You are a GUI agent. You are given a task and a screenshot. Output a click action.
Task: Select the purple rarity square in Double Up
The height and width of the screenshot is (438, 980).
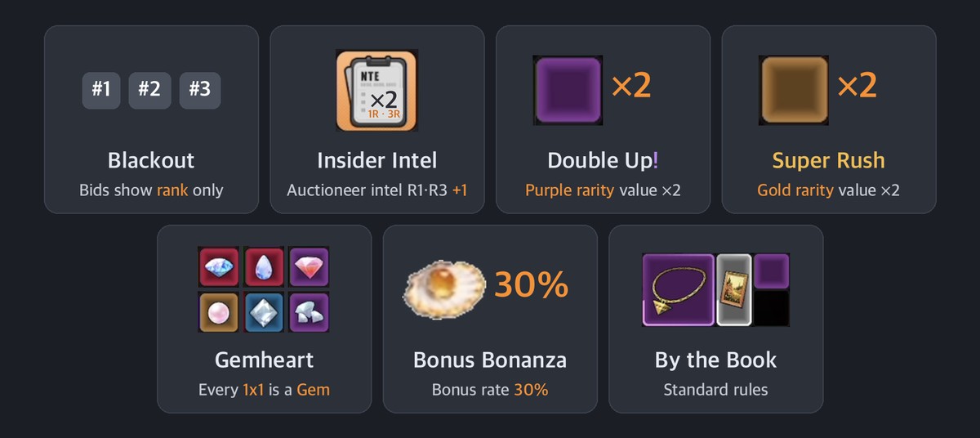tap(568, 89)
